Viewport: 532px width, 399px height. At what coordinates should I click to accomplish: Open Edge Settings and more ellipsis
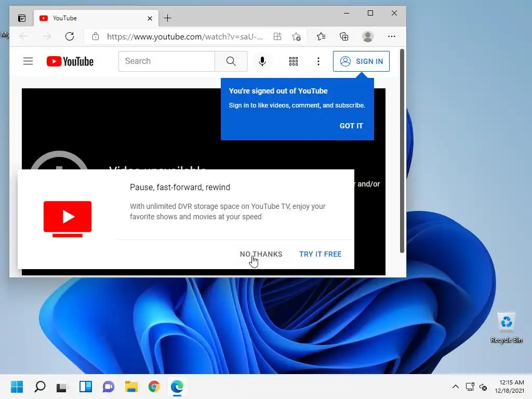click(x=392, y=36)
